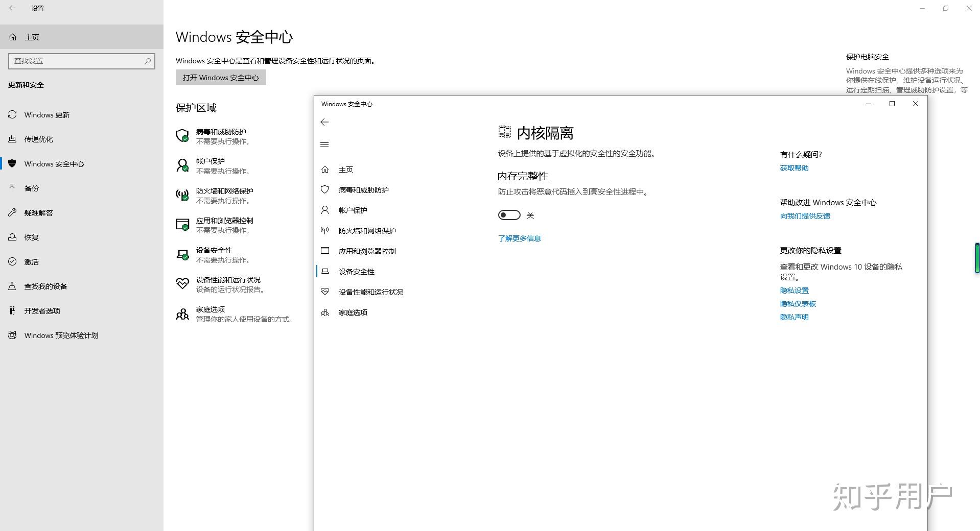Open 隐私设置 link
Image resolution: width=980 pixels, height=531 pixels.
[x=794, y=291]
